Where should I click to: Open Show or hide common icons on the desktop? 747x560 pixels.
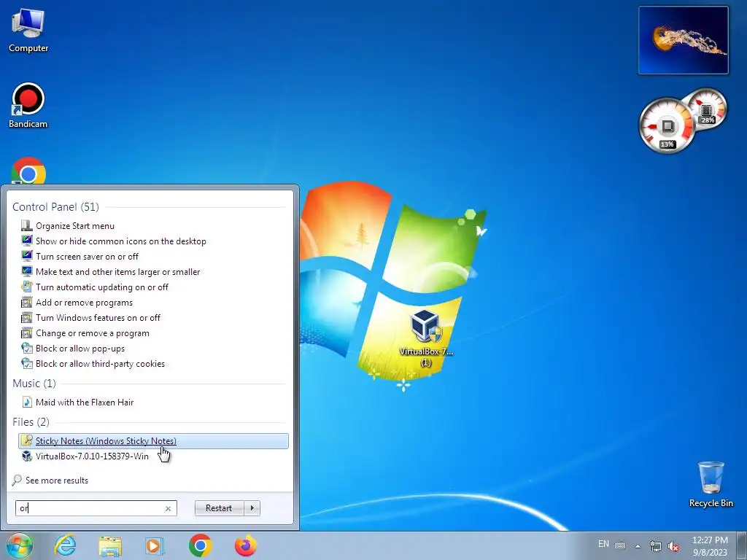(x=153, y=241)
